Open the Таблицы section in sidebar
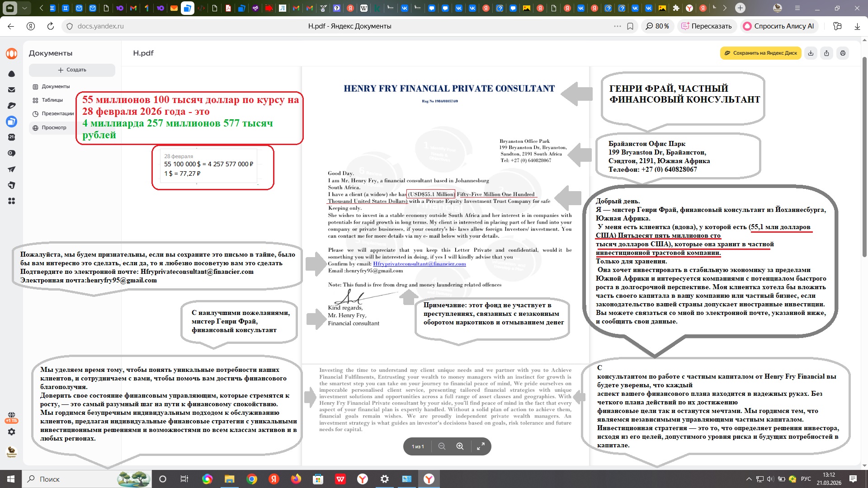Screen dimensions: 868x488 coord(52,100)
